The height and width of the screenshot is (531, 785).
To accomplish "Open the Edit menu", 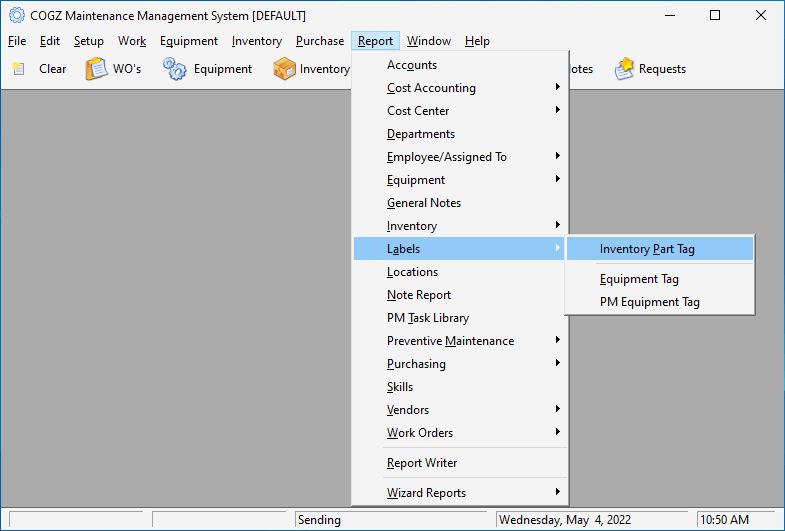I will [50, 41].
